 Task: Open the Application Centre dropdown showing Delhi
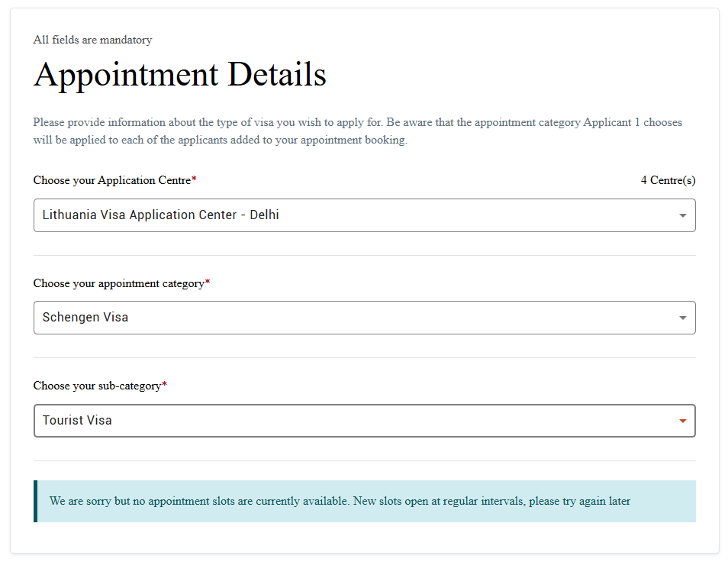(365, 215)
